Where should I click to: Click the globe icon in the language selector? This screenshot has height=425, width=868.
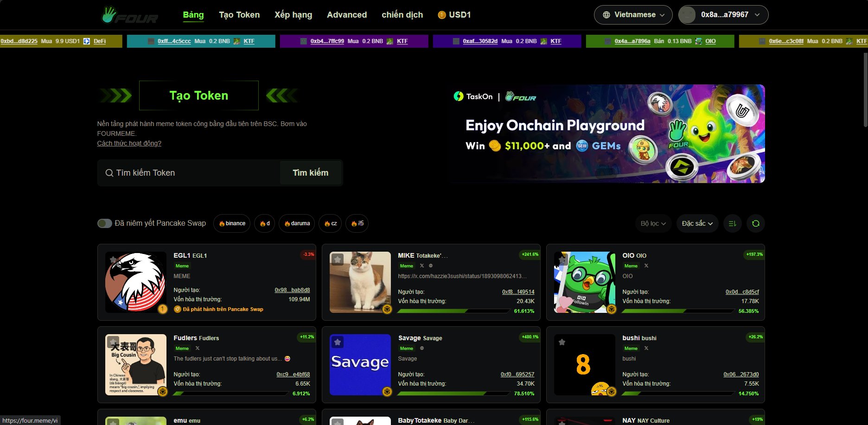tap(606, 15)
